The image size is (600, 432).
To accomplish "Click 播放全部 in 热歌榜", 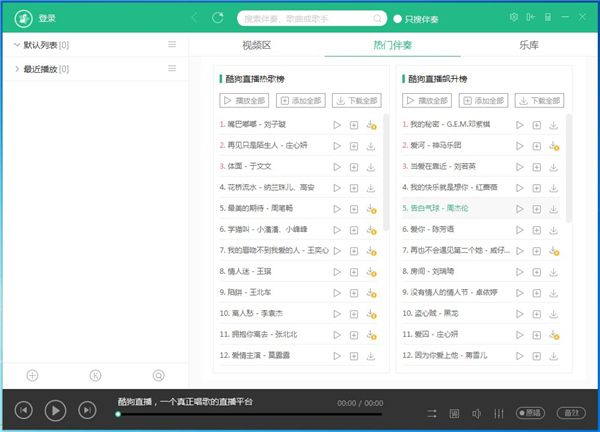I will click(244, 101).
